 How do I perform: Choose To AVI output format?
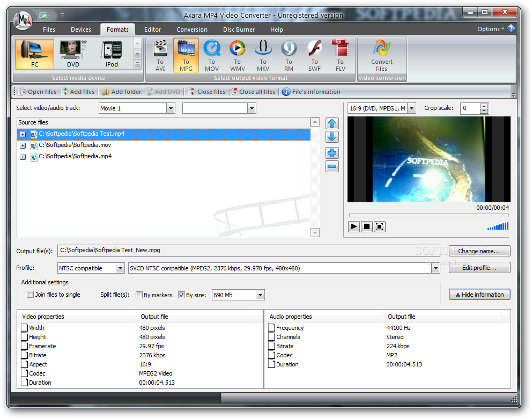(x=160, y=56)
